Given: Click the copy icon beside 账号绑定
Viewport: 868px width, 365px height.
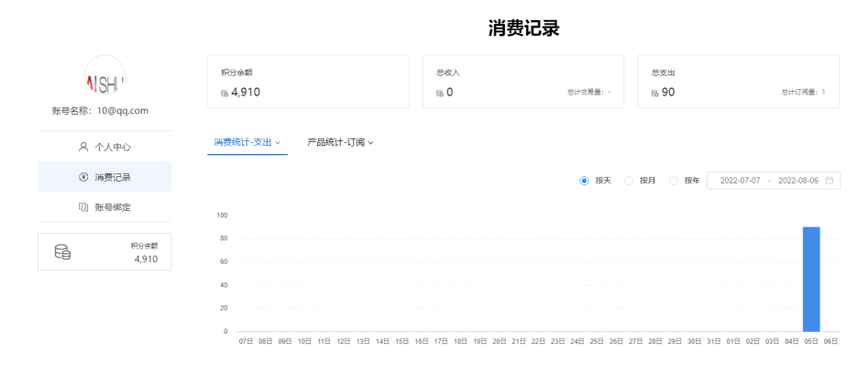Looking at the screenshot, I should [83, 207].
